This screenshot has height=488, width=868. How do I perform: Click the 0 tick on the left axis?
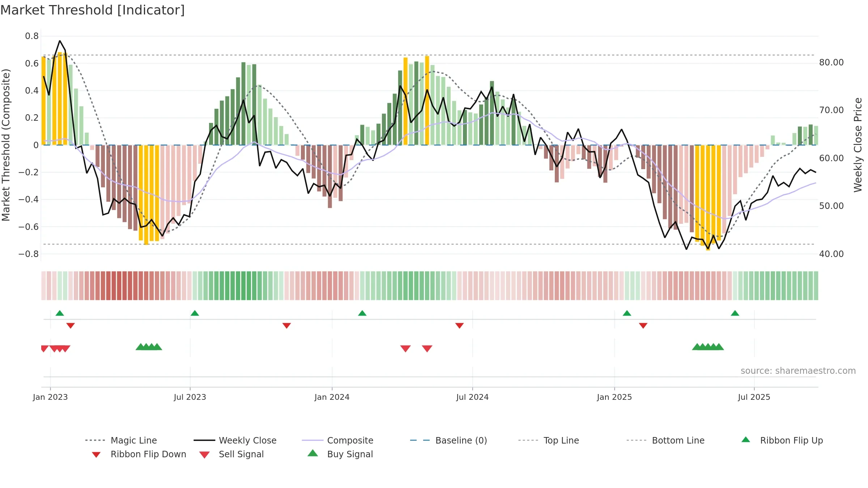click(x=36, y=145)
